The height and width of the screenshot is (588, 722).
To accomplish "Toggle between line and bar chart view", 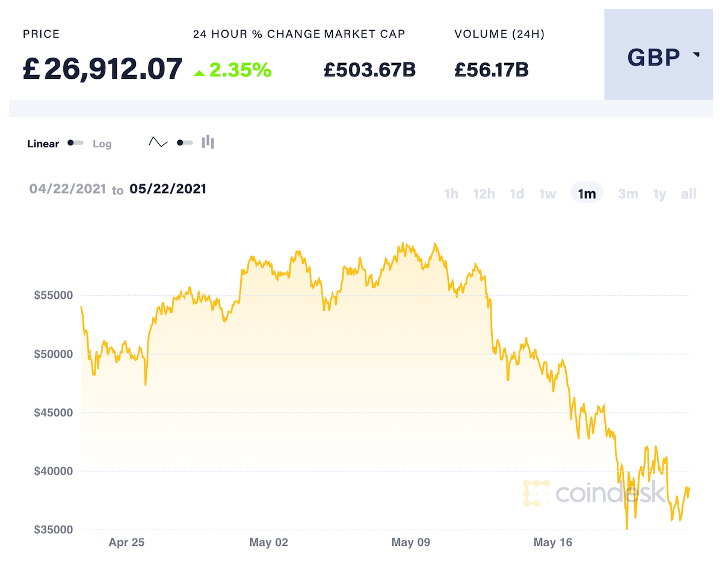I will coord(185,142).
